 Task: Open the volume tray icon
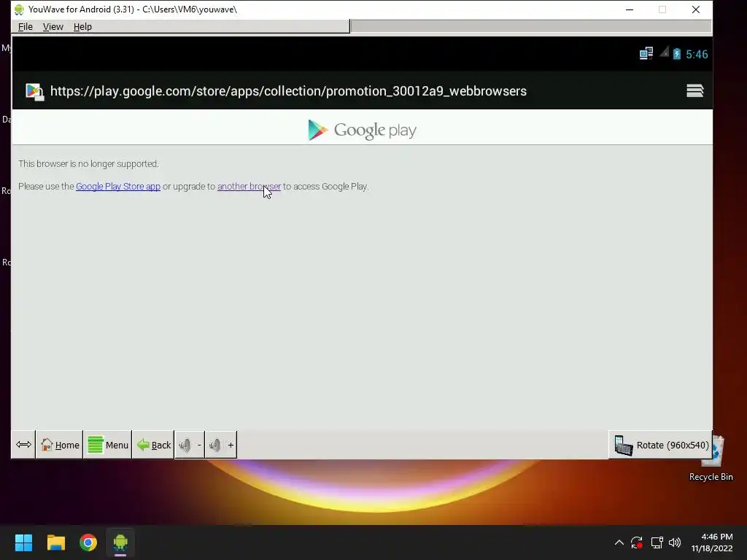(675, 542)
